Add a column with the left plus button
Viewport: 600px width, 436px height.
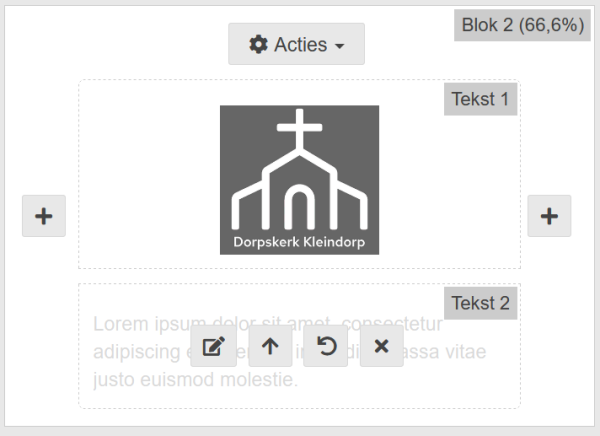44,216
